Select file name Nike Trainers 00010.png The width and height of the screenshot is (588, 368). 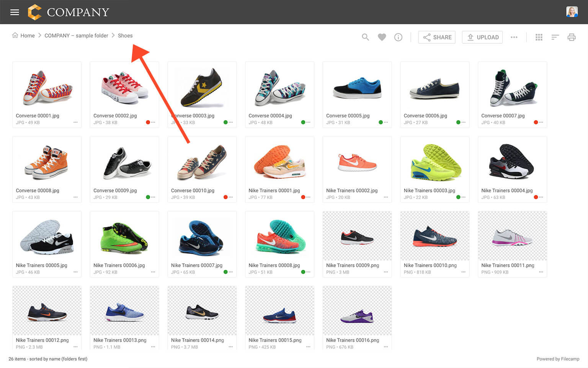(430, 265)
